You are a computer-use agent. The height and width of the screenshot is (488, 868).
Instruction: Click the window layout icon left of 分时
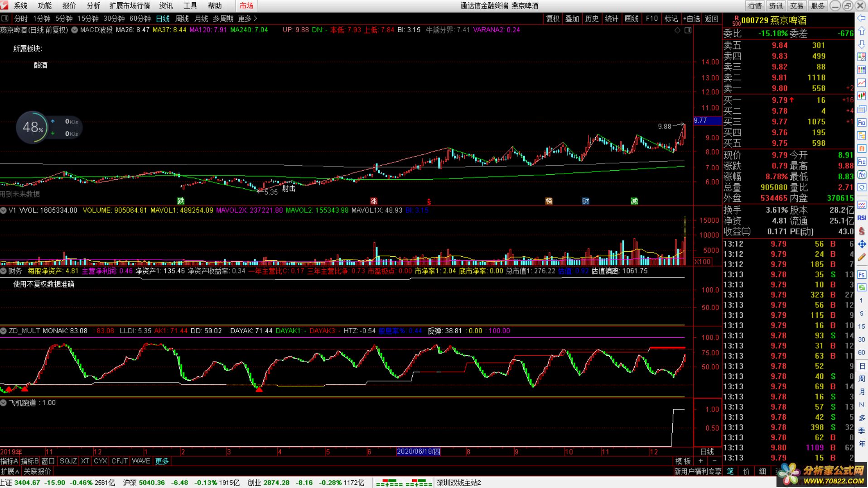[5, 19]
